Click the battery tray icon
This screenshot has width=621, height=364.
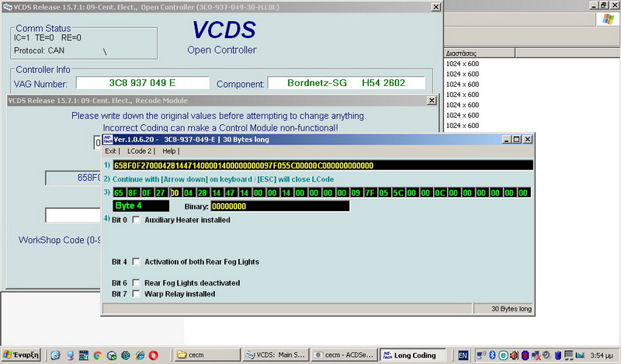click(x=558, y=355)
